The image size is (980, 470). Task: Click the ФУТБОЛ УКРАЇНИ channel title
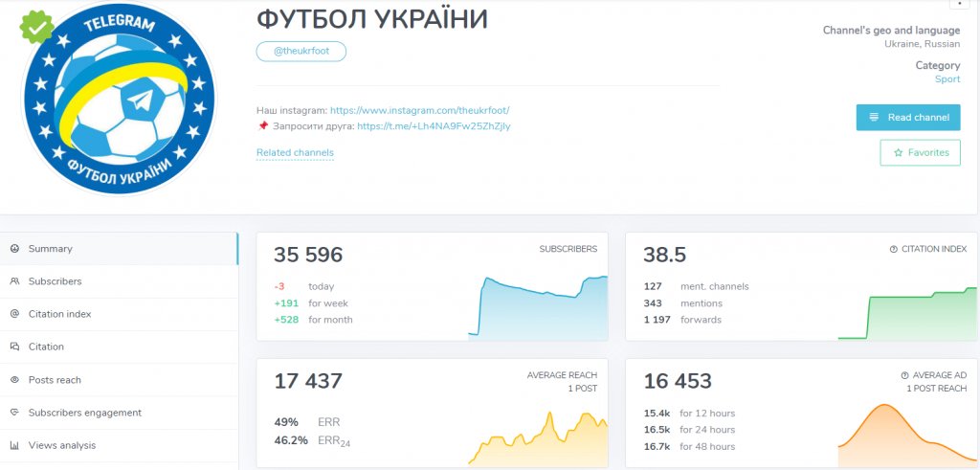click(x=372, y=20)
